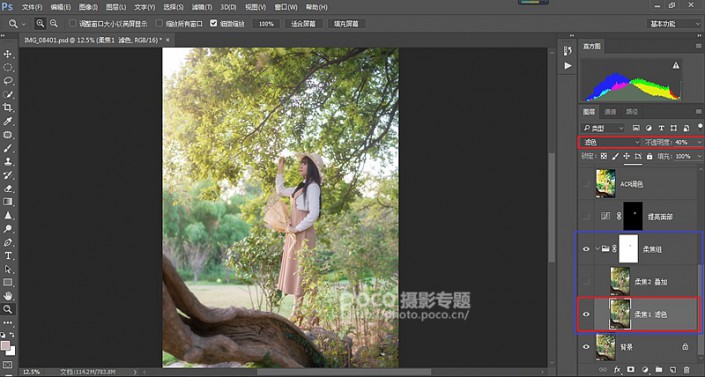Select the Horizontal Type tool

click(8, 256)
